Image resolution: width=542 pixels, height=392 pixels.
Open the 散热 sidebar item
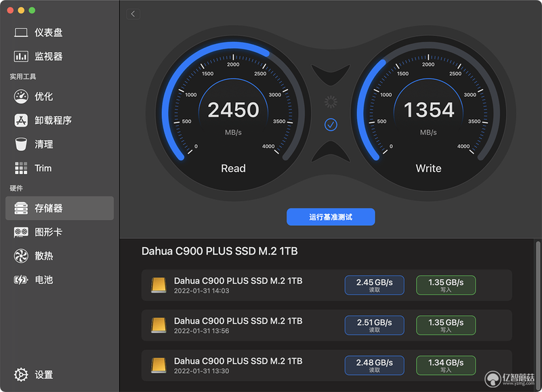pyautogui.click(x=44, y=256)
